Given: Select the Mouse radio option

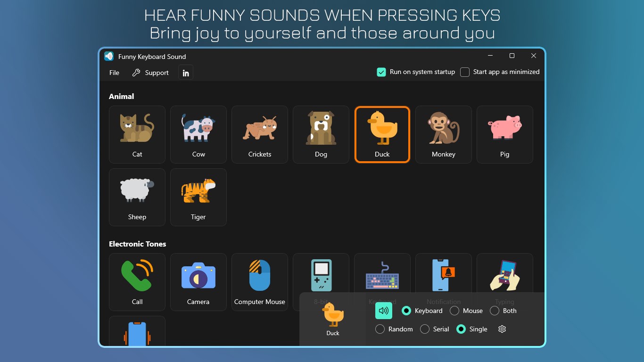Looking at the screenshot, I should tap(454, 311).
